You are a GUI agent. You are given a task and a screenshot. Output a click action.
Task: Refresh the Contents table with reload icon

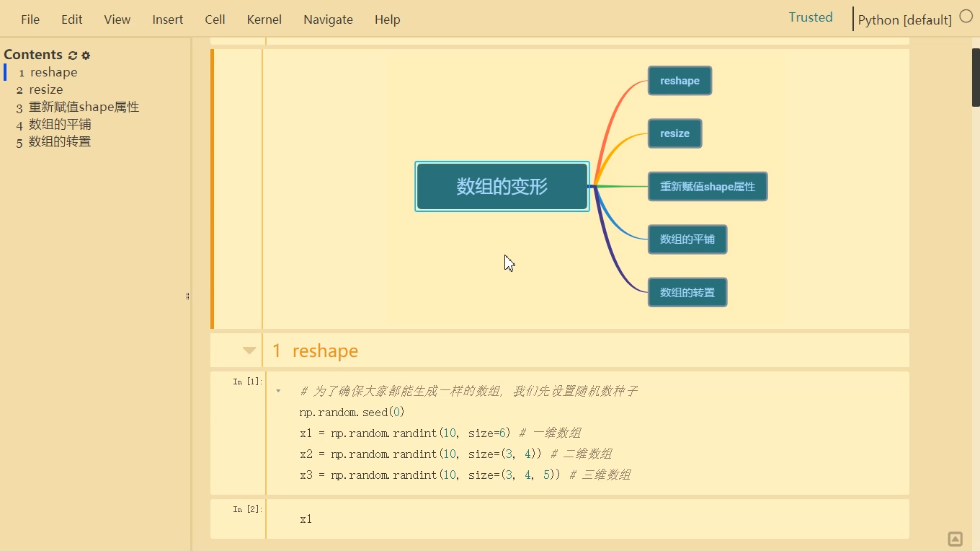click(73, 56)
